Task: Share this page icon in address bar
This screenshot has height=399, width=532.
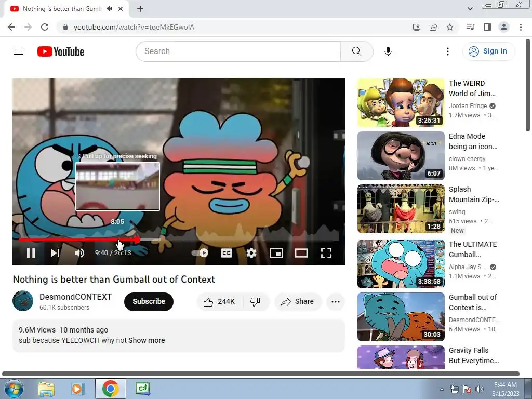Action: [x=433, y=27]
